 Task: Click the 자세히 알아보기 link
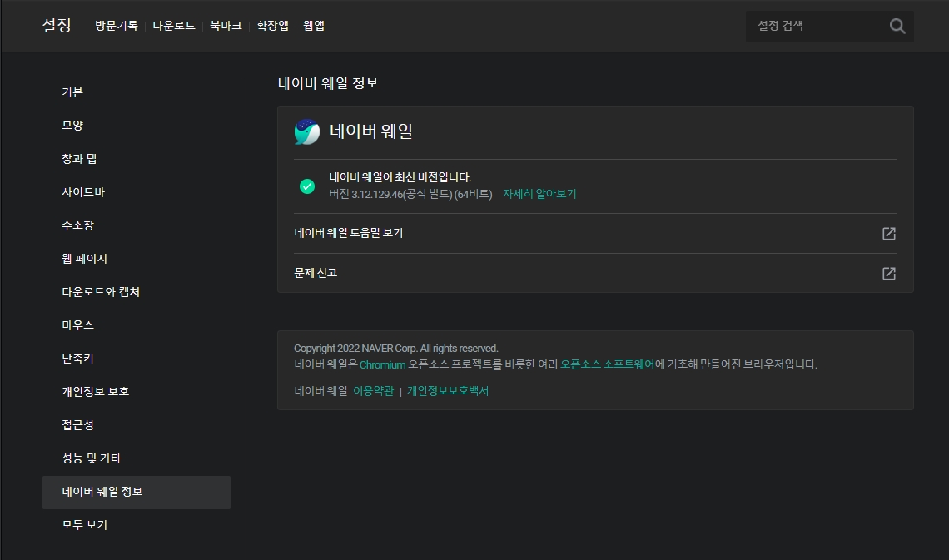pos(539,194)
